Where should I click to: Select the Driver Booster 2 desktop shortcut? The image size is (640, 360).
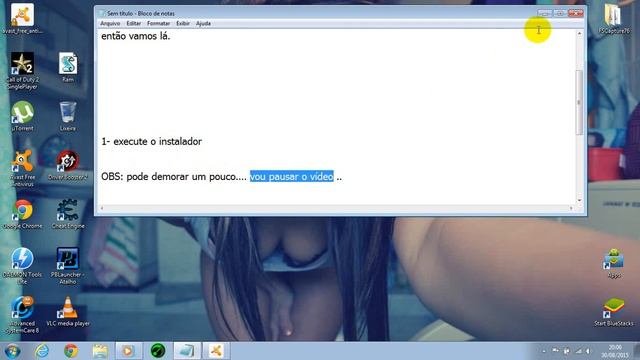[68, 165]
